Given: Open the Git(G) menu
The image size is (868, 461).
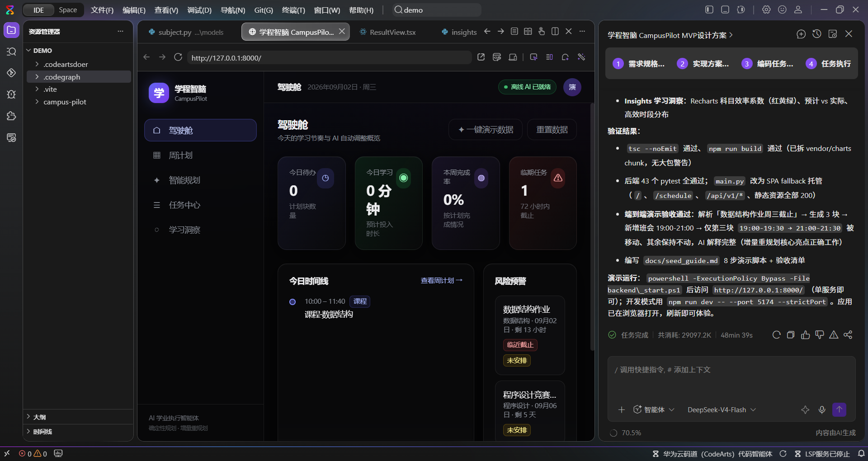Looking at the screenshot, I should pos(264,10).
